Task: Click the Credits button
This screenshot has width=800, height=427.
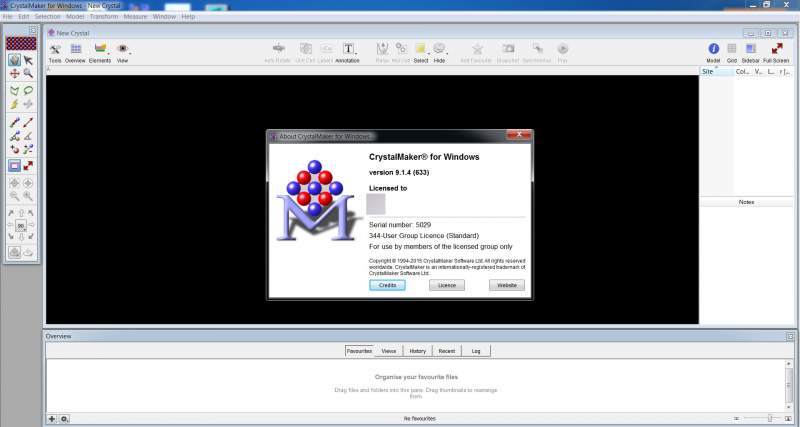Action: [x=387, y=285]
